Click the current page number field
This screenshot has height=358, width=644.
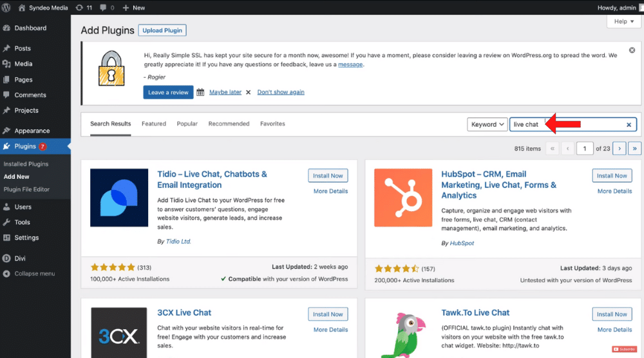[585, 148]
